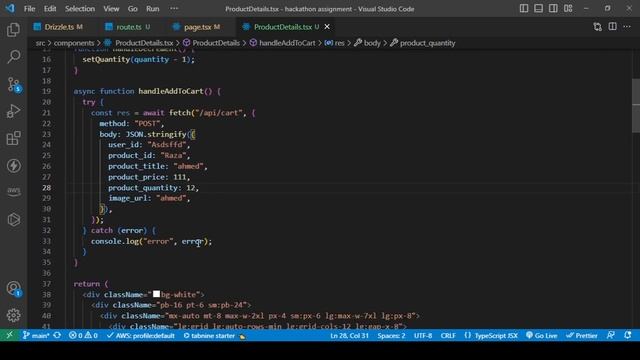Click on the word handleAddToCart in code

point(171,91)
